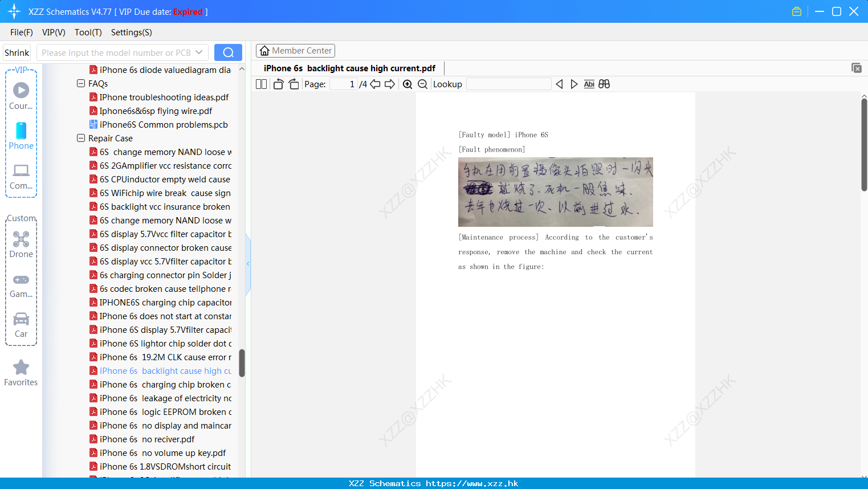868x489 pixels.
Task: Zoom in on the PDF
Action: coord(407,84)
